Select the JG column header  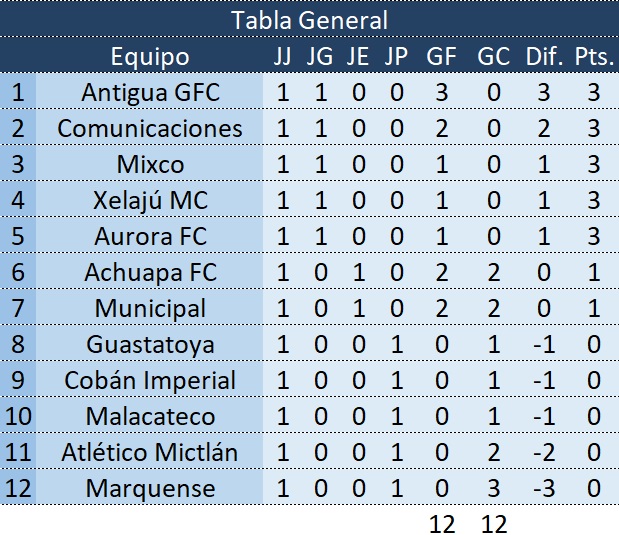pos(320,56)
